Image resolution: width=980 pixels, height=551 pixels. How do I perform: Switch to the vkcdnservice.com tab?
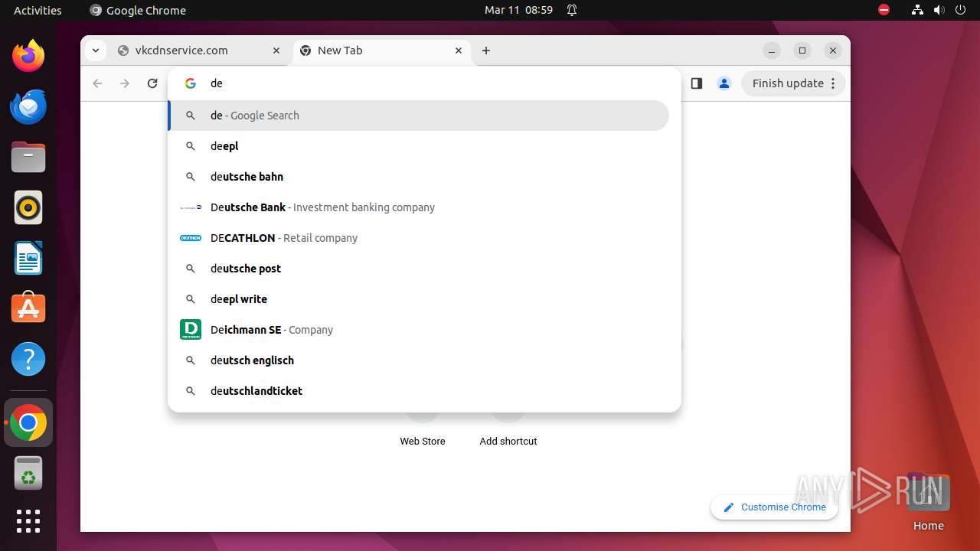click(x=198, y=51)
